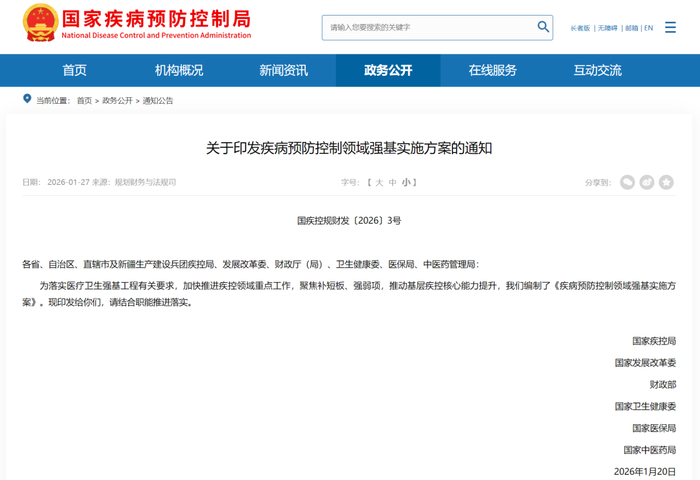This screenshot has height=480, width=700.
Task: Open the hamburger menu icon
Action: point(670,27)
